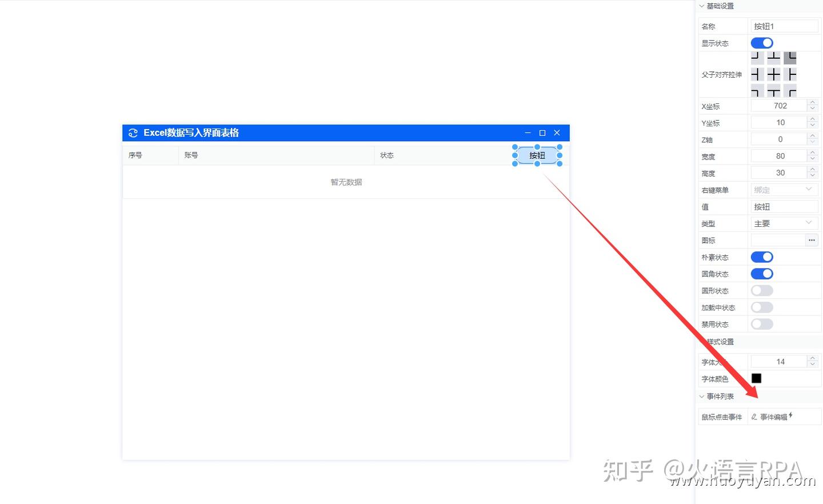Enable the 禁用状态 switch
The height and width of the screenshot is (504, 823).
coord(762,324)
